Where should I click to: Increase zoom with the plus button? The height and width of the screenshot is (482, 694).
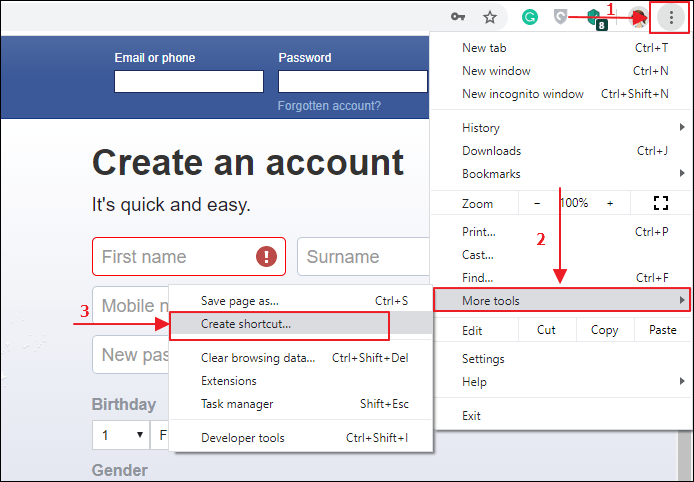610,204
